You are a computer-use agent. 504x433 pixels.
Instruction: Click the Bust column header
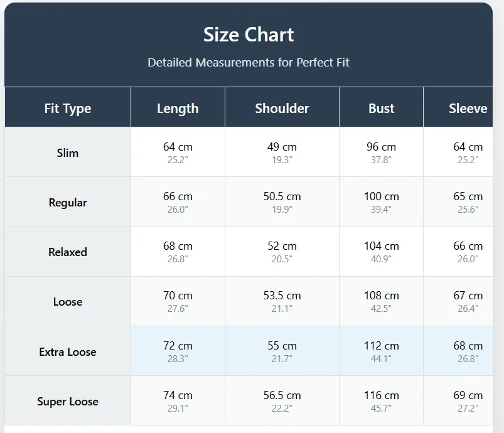(x=381, y=109)
